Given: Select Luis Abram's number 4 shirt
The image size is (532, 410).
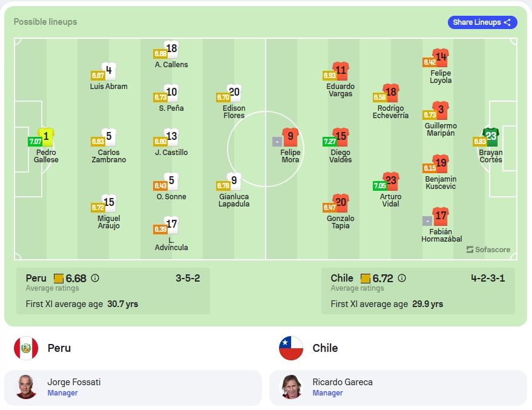Looking at the screenshot, I should [x=109, y=71].
